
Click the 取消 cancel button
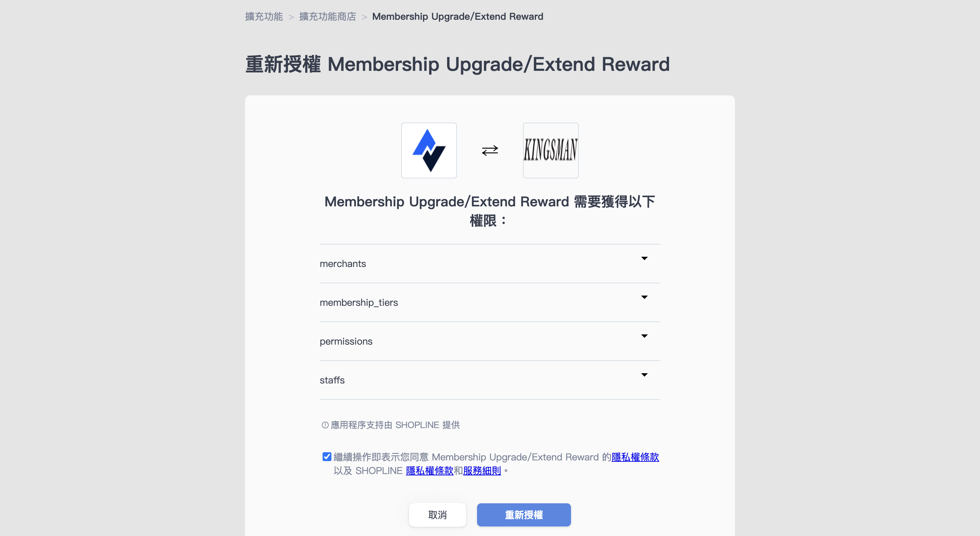[438, 515]
